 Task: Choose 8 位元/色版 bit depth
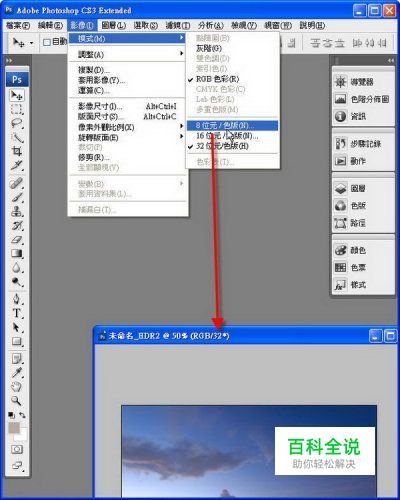(x=232, y=125)
